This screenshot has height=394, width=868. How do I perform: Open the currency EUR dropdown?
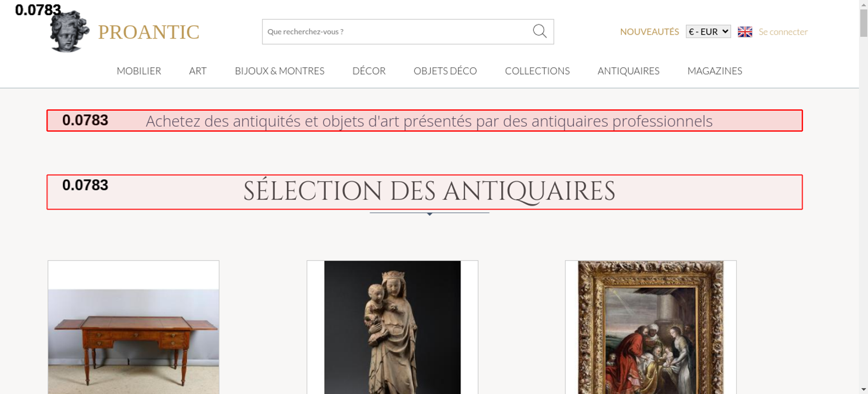pyautogui.click(x=708, y=32)
